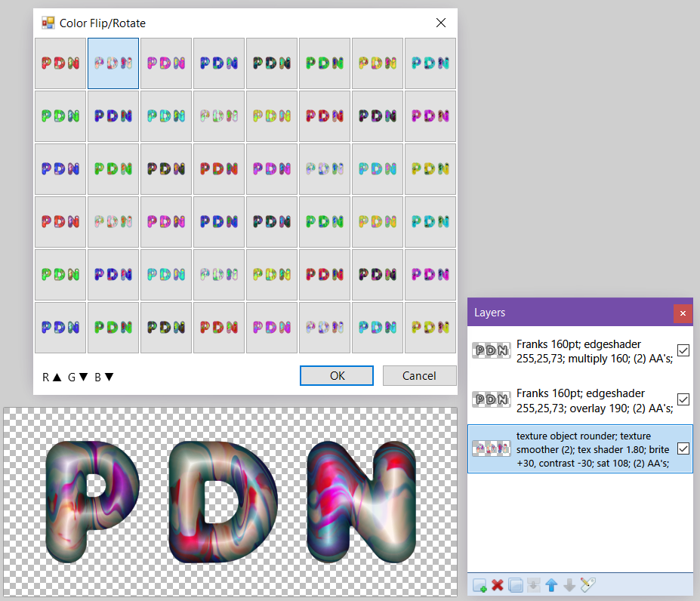Pick third-row third dark brown PDN variant
The width and height of the screenshot is (700, 601).
tap(166, 169)
